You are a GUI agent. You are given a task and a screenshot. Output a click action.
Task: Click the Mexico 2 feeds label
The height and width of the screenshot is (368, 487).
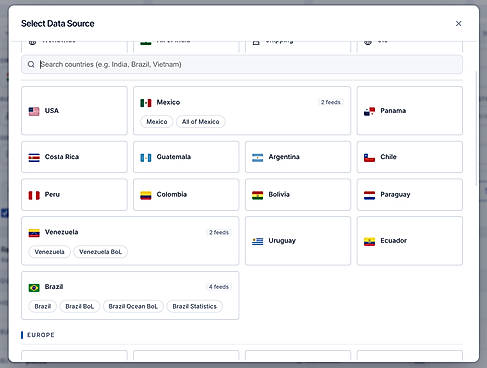[x=331, y=102]
